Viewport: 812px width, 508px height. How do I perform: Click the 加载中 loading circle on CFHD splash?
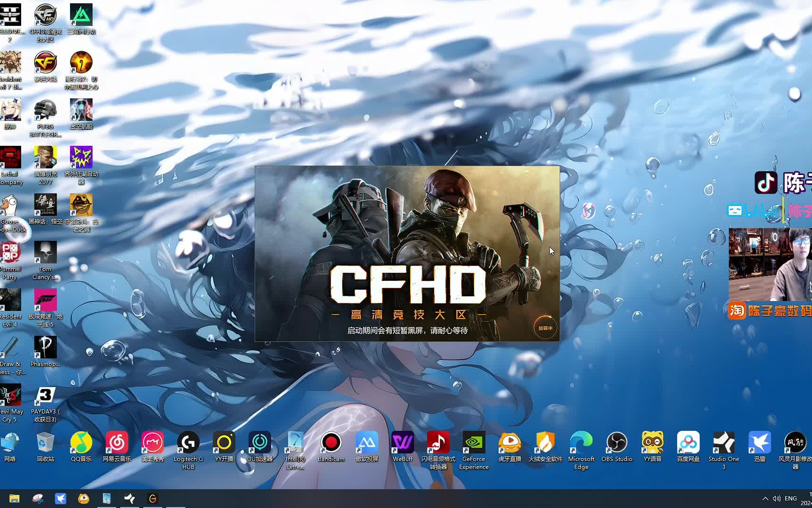click(x=545, y=328)
